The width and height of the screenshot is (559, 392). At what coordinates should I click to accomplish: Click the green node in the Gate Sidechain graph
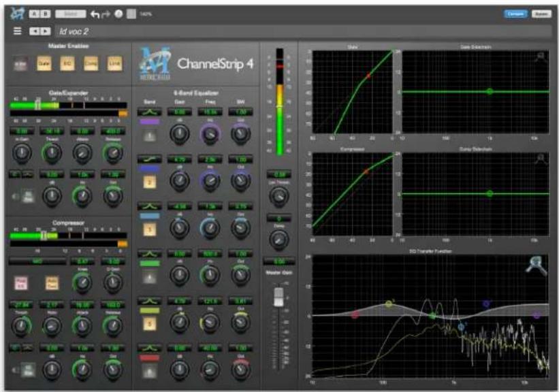pyautogui.click(x=490, y=92)
